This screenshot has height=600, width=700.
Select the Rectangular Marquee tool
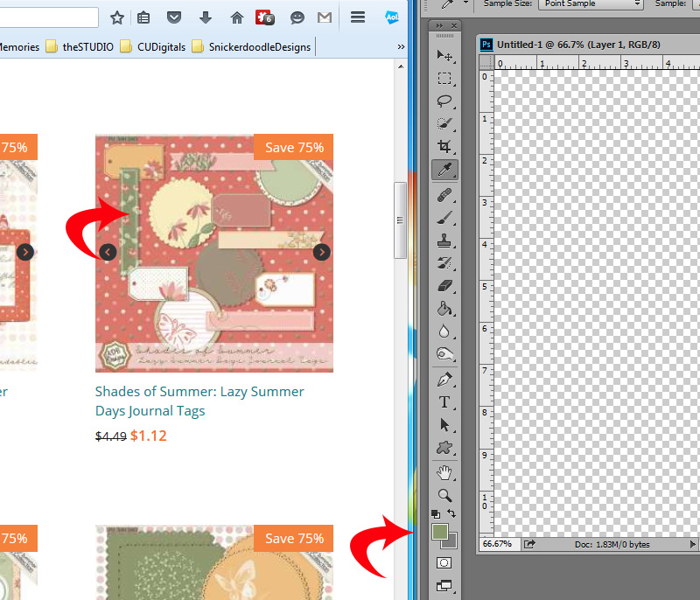[444, 79]
